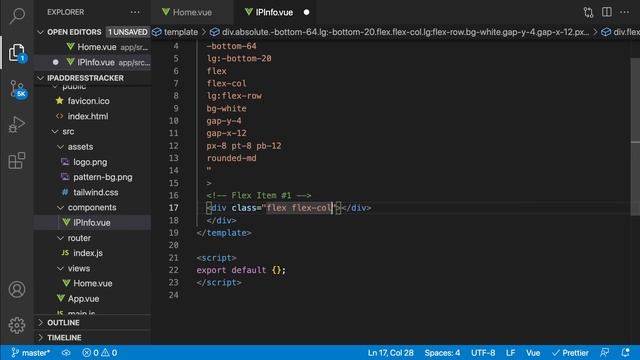Click the bg-white class on line 9
Screen dimensions: 640x360
pyautogui.click(x=227, y=109)
